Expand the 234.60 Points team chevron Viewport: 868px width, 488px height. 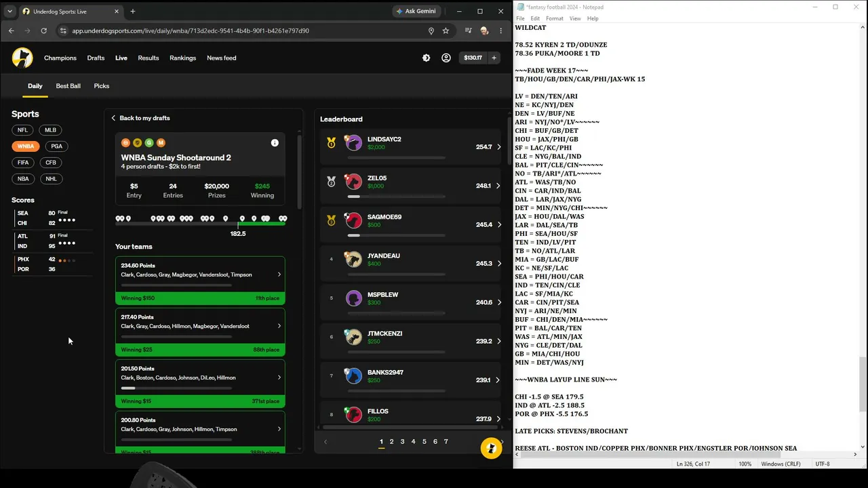point(279,275)
